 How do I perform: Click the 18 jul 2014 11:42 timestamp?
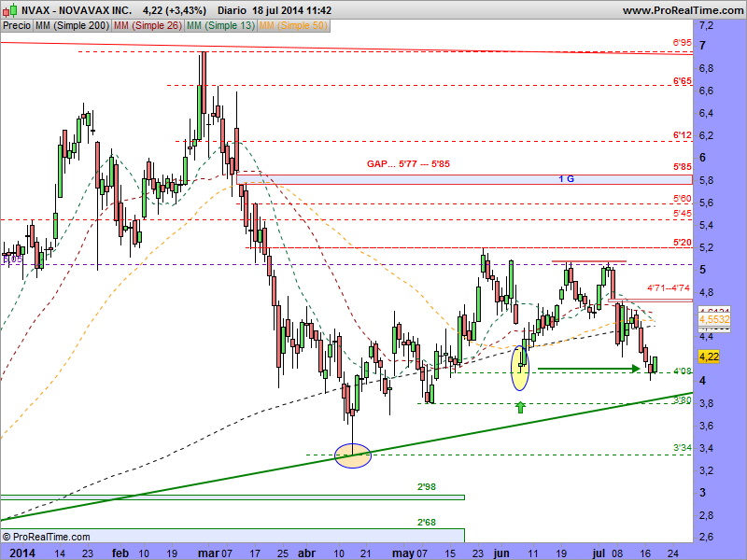(291, 10)
